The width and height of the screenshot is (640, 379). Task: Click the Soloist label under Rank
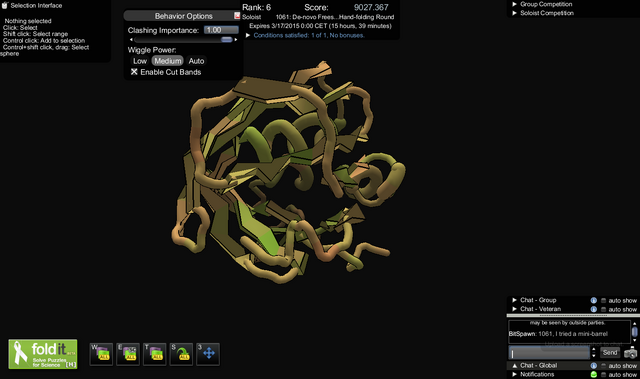coord(251,17)
